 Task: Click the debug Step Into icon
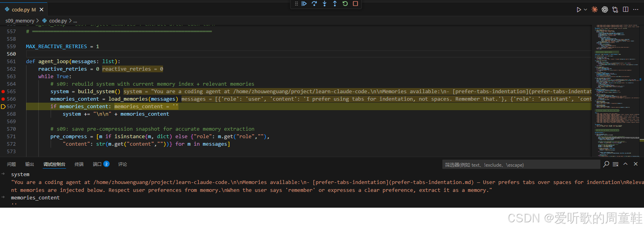click(324, 4)
